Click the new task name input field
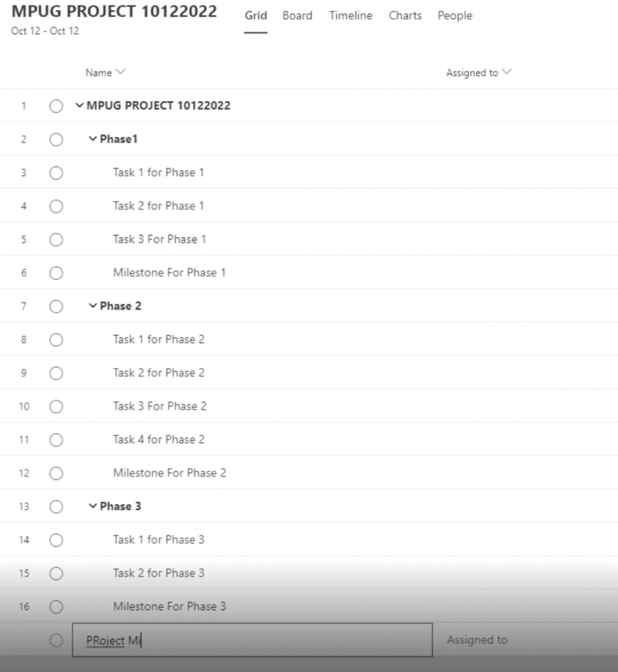This screenshot has width=618, height=672. pos(252,640)
